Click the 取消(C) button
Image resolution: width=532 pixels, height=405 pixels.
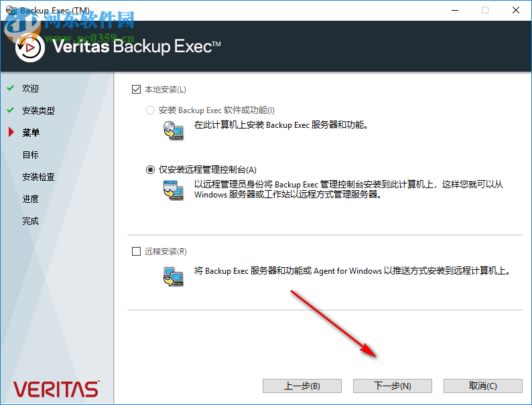(x=483, y=386)
